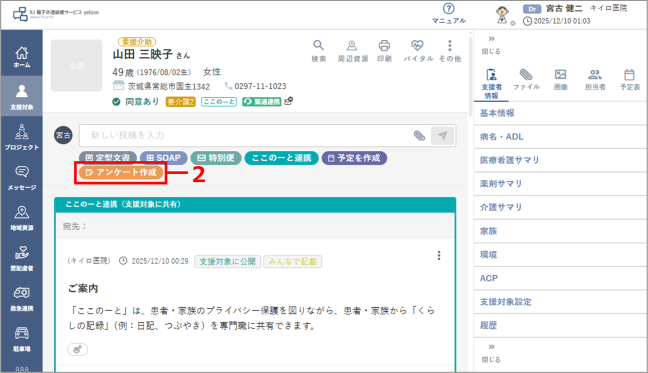This screenshot has width=648, height=373.
Task: Collapse the right panel with the top 閉じる arrows
Action: (x=491, y=45)
